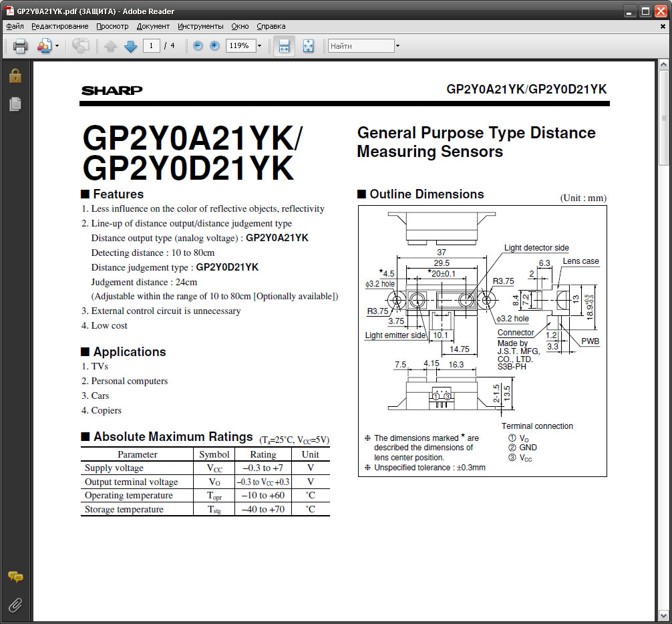This screenshot has width=672, height=624.
Task: Toggle fit width scrolling mode
Action: pyautogui.click(x=284, y=46)
